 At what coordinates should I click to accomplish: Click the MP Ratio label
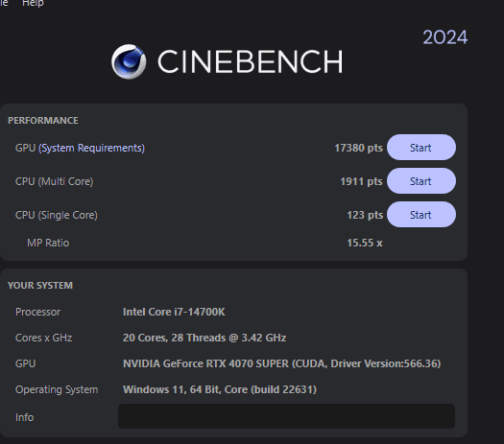point(48,243)
